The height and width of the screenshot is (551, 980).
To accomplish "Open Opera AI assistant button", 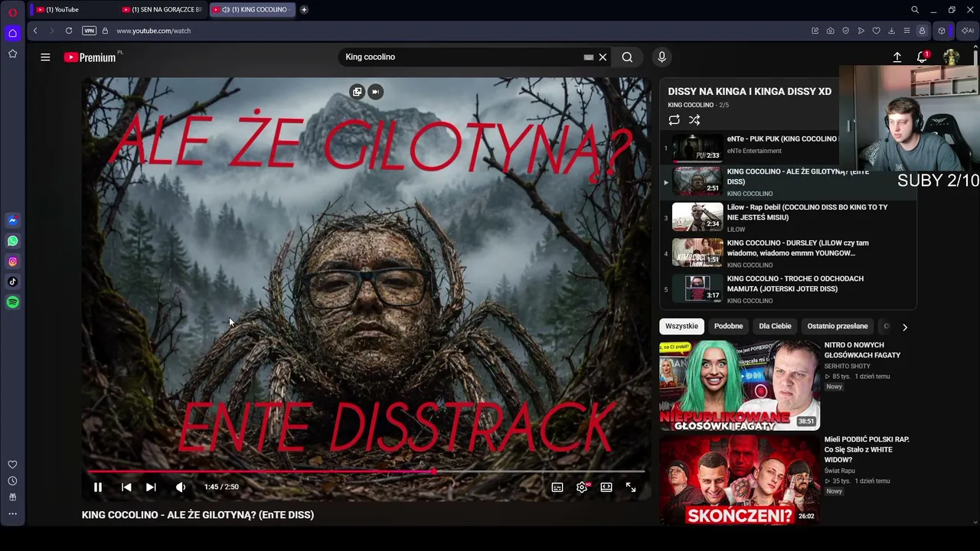I will 968,31.
